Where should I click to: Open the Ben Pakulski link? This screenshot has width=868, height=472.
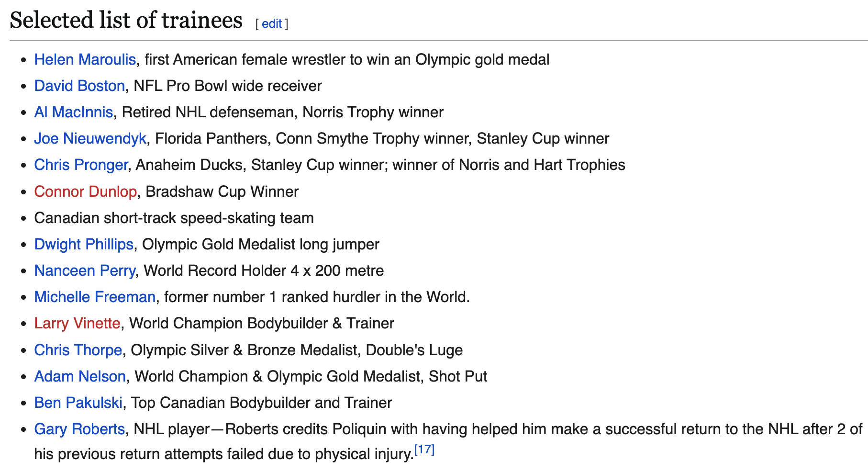click(78, 403)
